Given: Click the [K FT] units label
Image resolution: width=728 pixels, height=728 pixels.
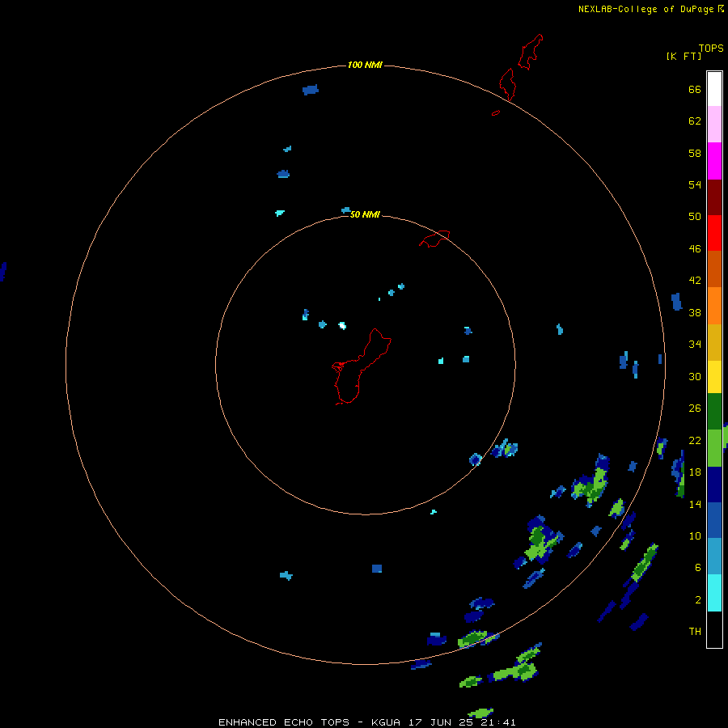Looking at the screenshot, I should pyautogui.click(x=684, y=56).
